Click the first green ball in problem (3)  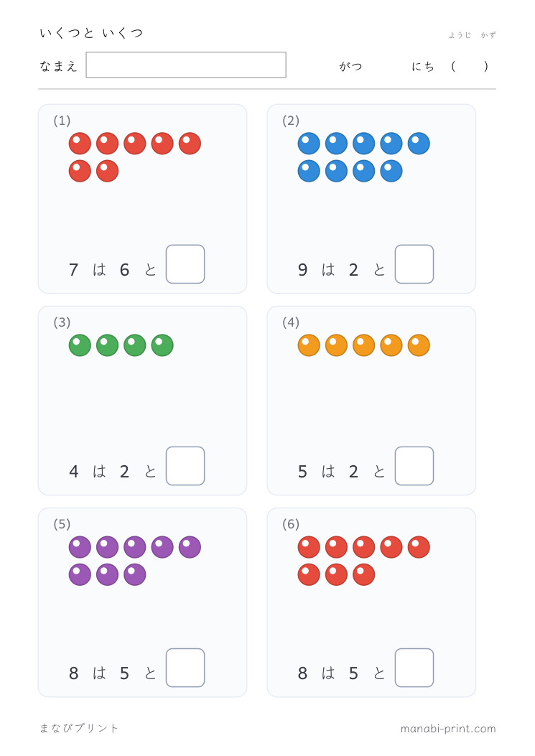coord(80,345)
